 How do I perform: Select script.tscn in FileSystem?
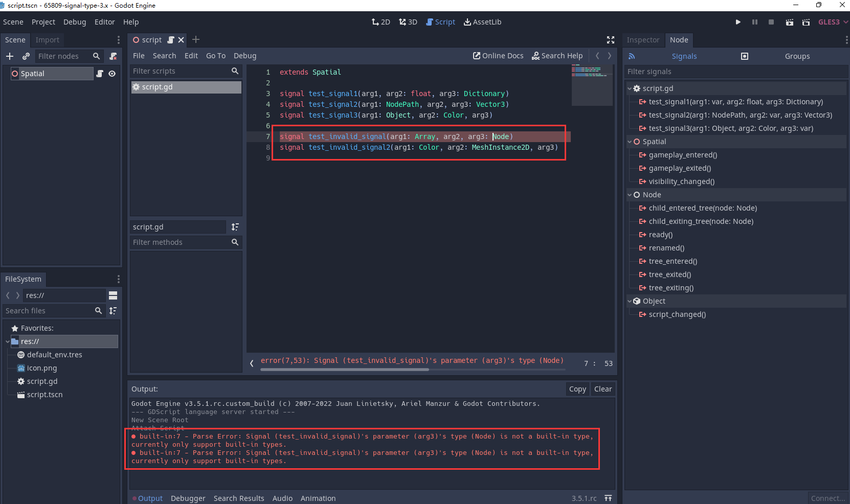tap(44, 395)
